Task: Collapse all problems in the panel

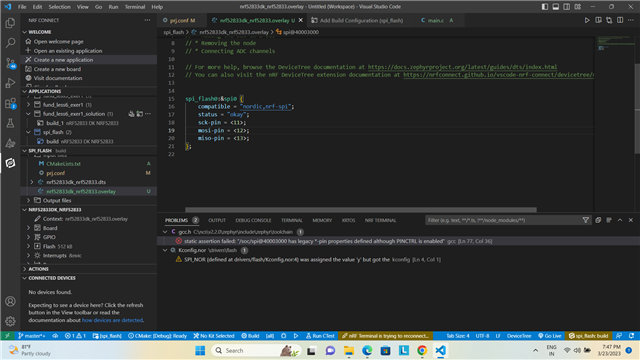Action: coord(598,220)
